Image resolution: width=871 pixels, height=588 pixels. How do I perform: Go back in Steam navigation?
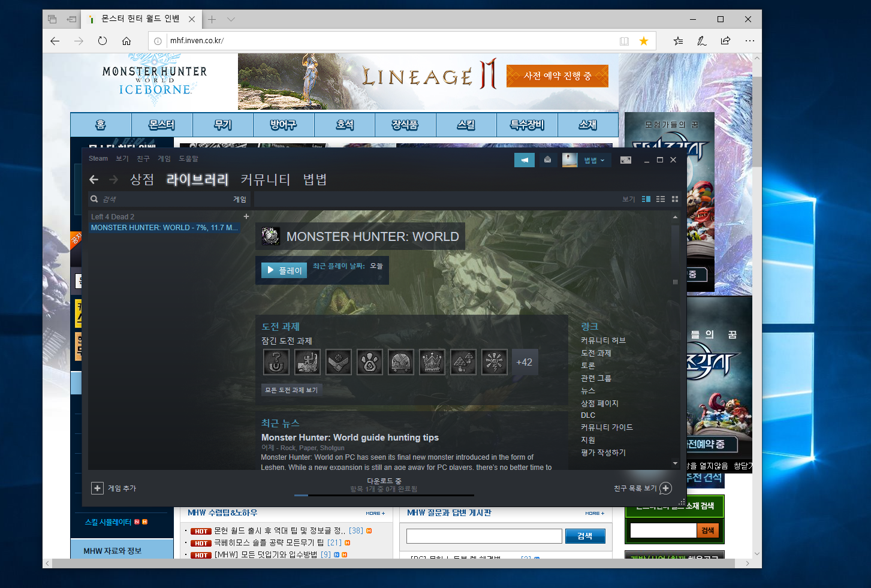pyautogui.click(x=94, y=179)
